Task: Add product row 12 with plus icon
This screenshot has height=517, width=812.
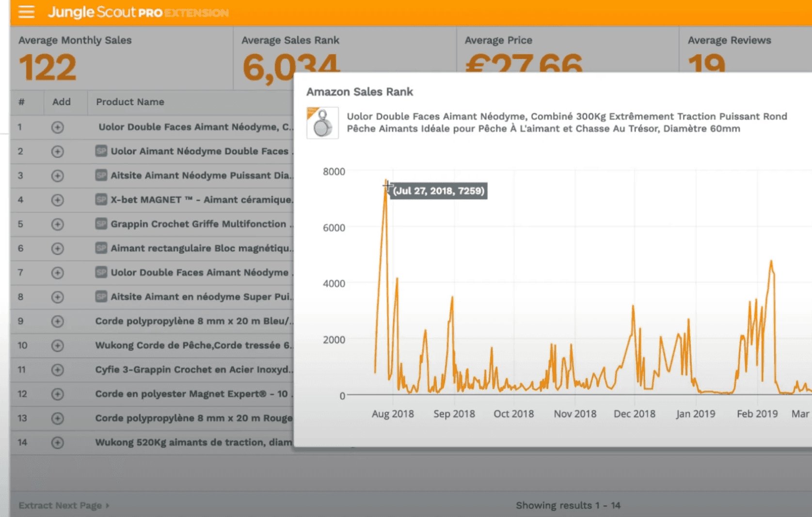Action: click(x=57, y=394)
